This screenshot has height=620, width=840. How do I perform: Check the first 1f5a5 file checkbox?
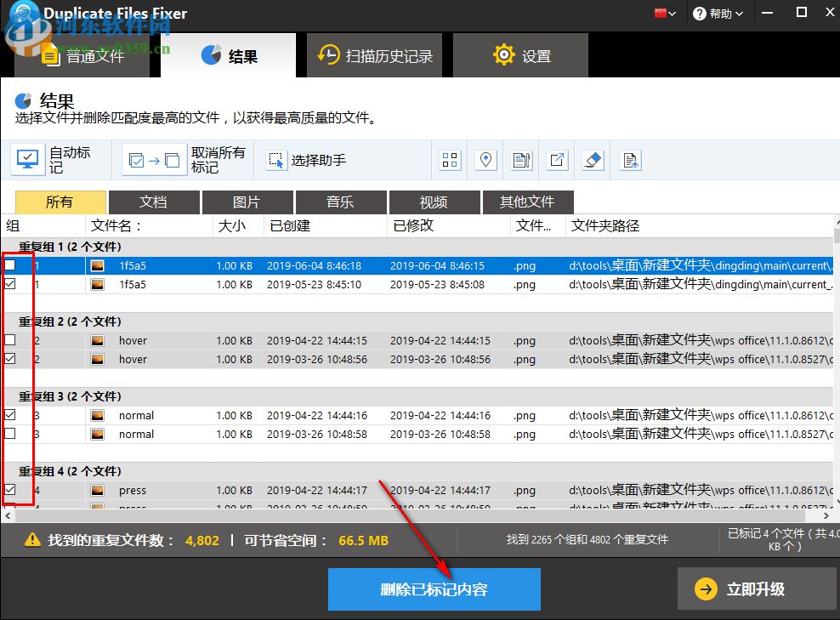point(9,265)
